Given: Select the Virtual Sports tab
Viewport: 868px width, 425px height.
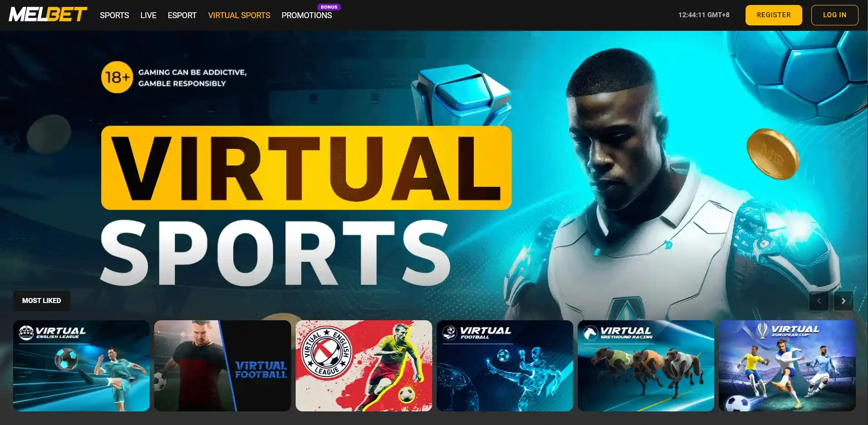Looking at the screenshot, I should point(239,15).
